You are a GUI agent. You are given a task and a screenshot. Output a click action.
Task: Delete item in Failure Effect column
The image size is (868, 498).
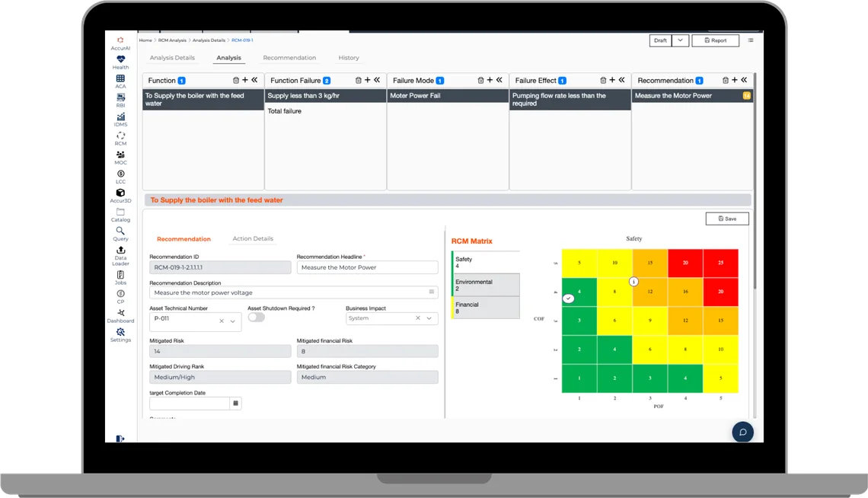point(603,80)
